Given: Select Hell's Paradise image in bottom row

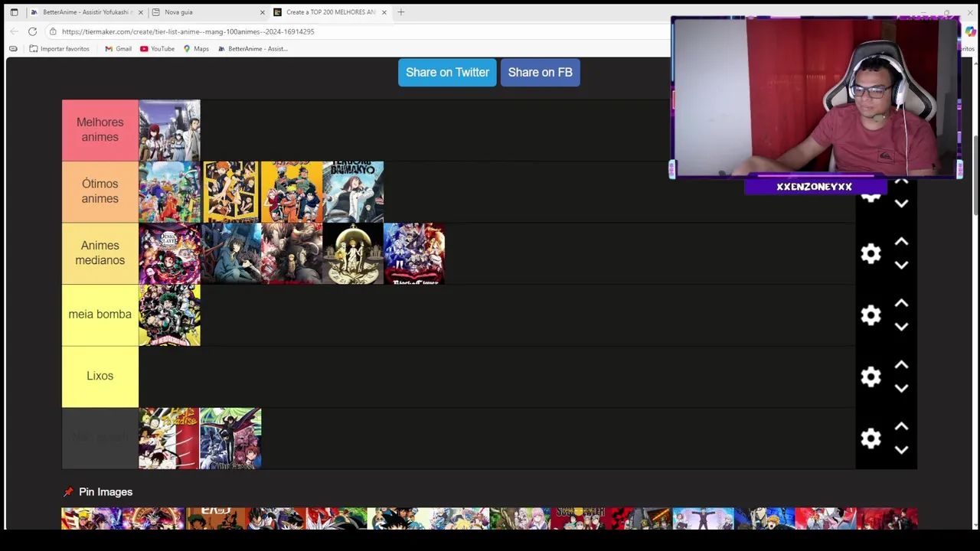Looking at the screenshot, I should click(x=169, y=439).
